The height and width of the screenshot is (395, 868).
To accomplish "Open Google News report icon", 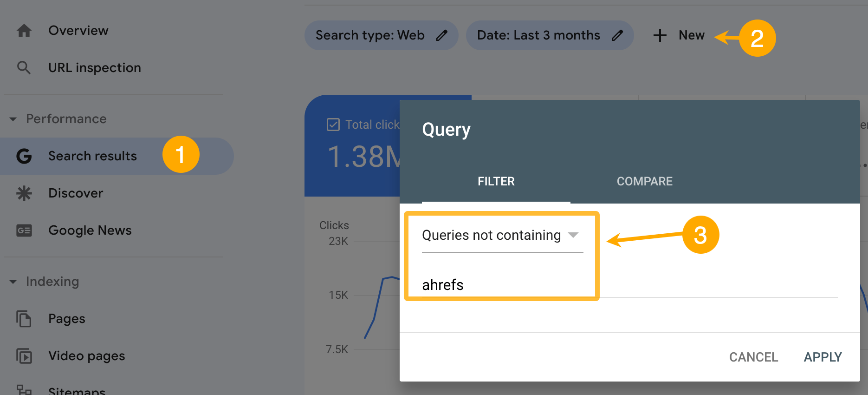I will tap(23, 230).
